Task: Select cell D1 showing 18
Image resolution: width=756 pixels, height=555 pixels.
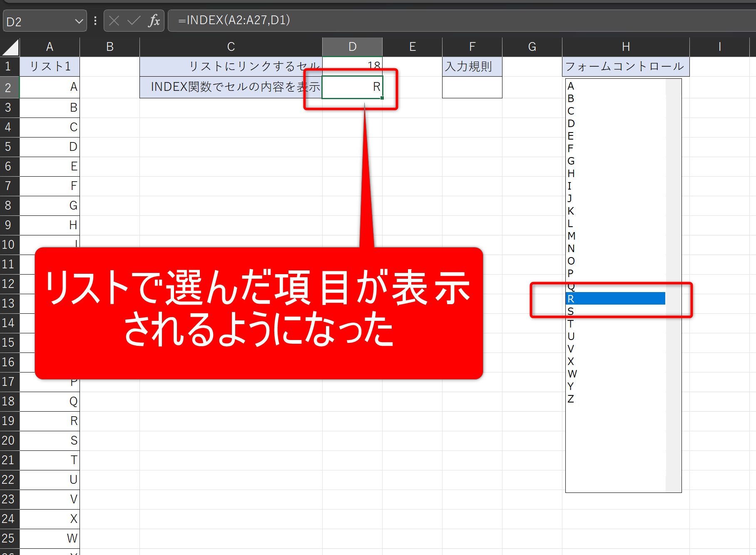Action: tap(352, 66)
